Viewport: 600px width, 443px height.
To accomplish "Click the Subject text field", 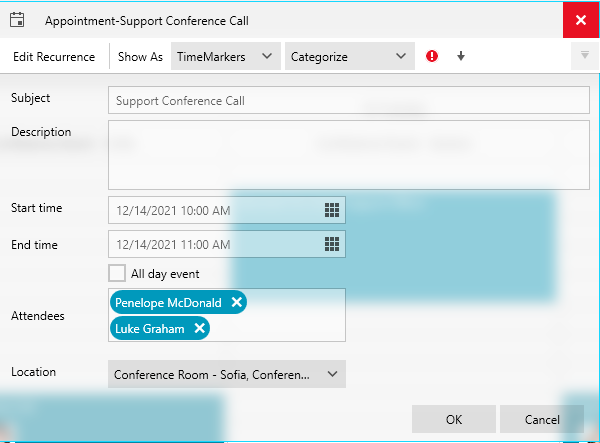I will click(349, 101).
